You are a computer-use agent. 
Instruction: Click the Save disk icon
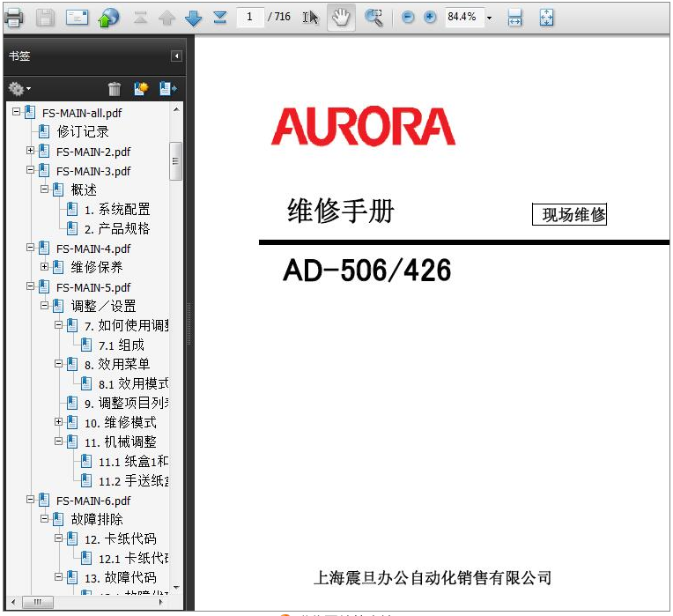pyautogui.click(x=45, y=18)
